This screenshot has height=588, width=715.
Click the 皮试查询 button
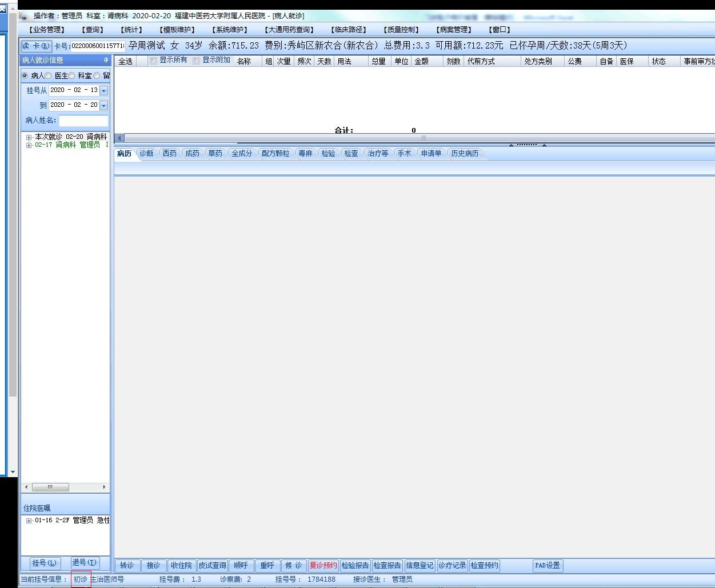pos(213,566)
